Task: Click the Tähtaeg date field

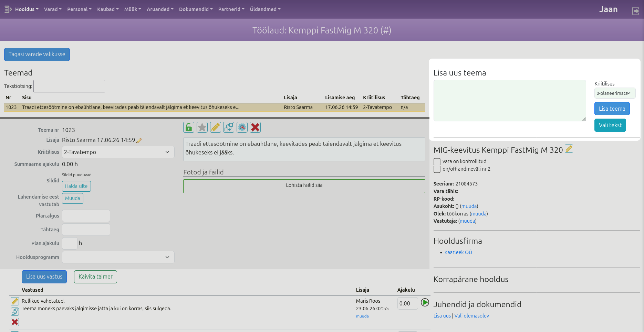Action: point(86,230)
